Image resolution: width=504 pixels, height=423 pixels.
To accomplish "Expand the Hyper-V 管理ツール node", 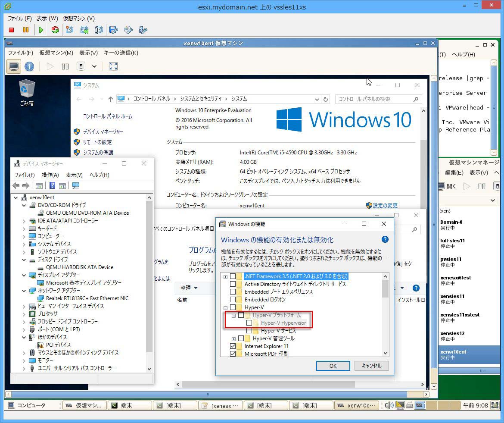I will click(x=233, y=339).
